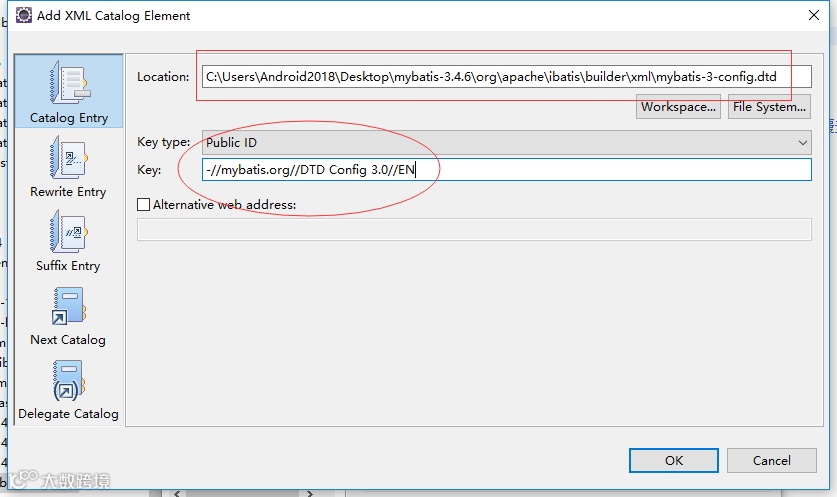Image resolution: width=837 pixels, height=497 pixels.
Task: Select the Catalog Entry icon
Action: click(69, 83)
